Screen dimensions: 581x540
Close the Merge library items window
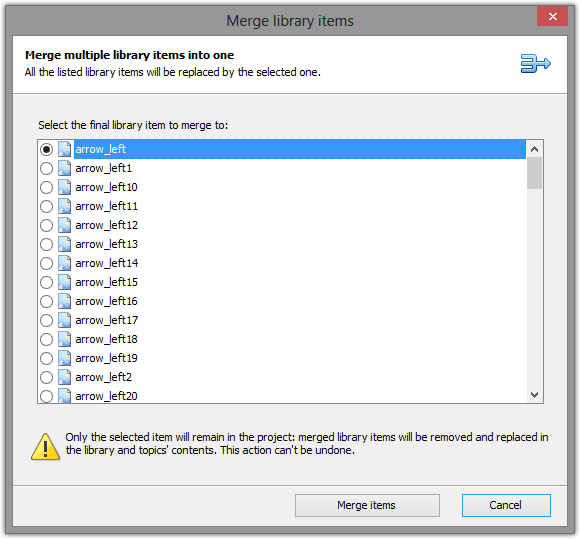pos(552,16)
